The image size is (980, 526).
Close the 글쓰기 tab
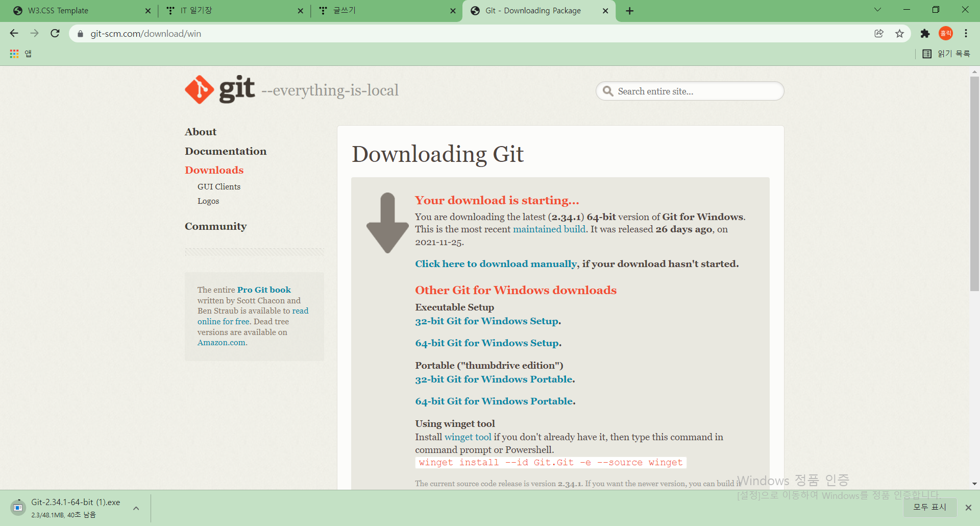coord(453,11)
